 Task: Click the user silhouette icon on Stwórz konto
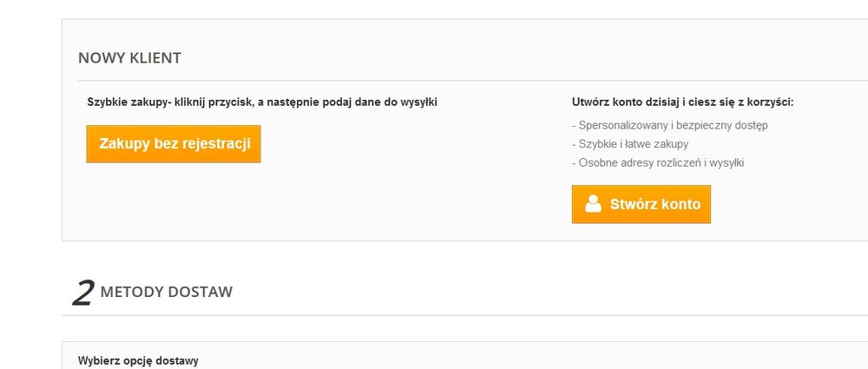click(x=594, y=204)
